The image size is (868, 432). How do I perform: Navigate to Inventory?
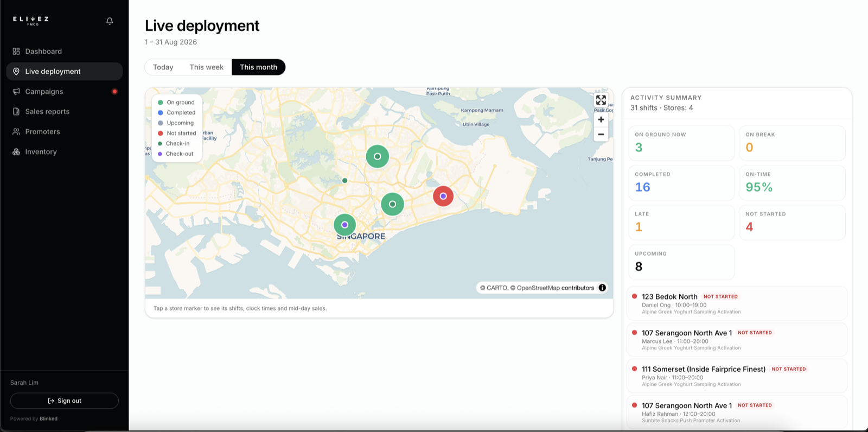pos(64,151)
